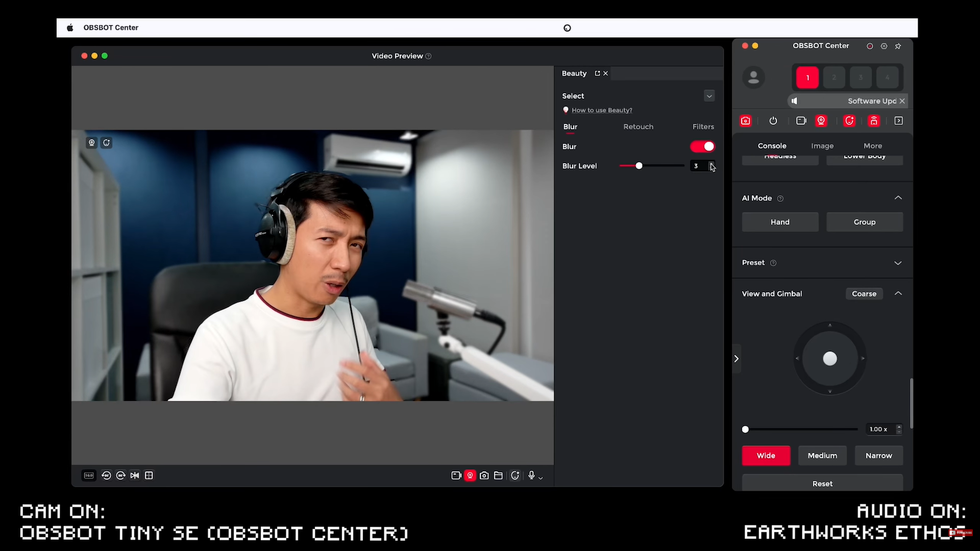The height and width of the screenshot is (551, 980).
Task: Select Narrow field of view
Action: coord(878,456)
